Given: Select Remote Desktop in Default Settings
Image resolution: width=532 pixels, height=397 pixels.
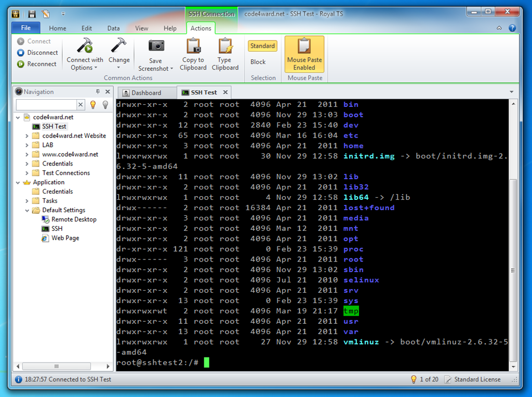Looking at the screenshot, I should (x=73, y=220).
